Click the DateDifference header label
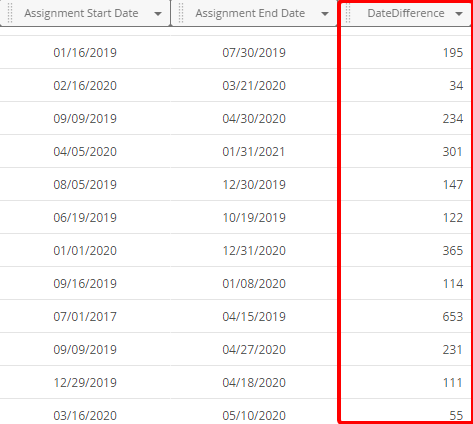 (406, 13)
